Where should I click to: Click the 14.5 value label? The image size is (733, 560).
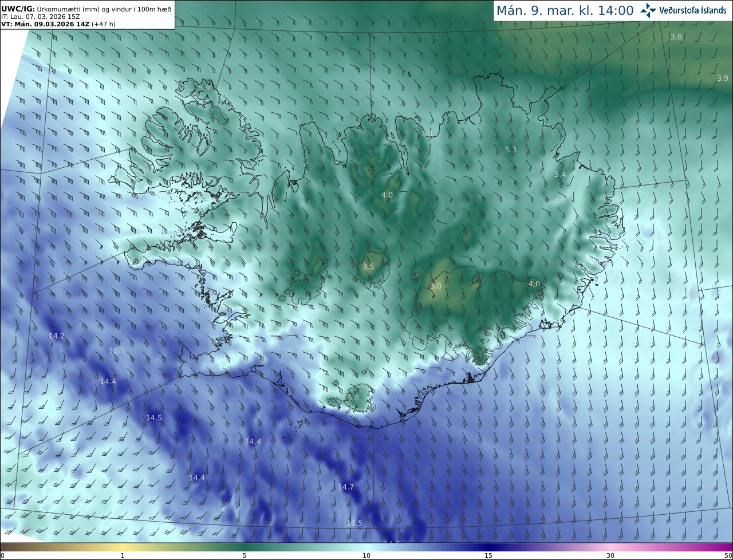click(x=154, y=417)
